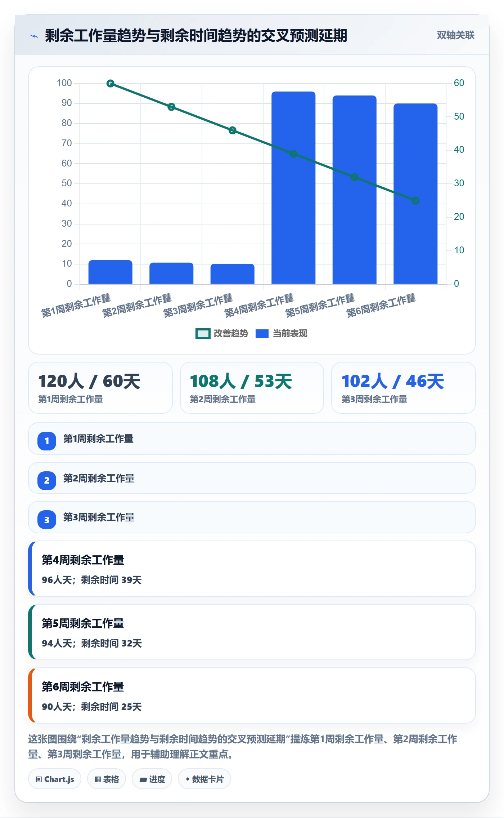Image resolution: width=504 pixels, height=818 pixels.
Task: Select the Chart.js tag chip
Action: coord(55,779)
